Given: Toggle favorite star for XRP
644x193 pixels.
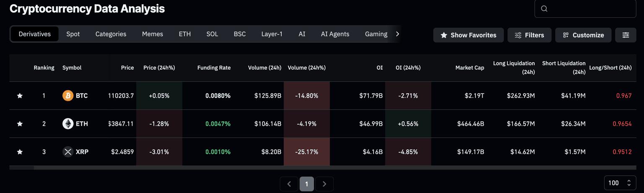Looking at the screenshot, I should (20, 152).
